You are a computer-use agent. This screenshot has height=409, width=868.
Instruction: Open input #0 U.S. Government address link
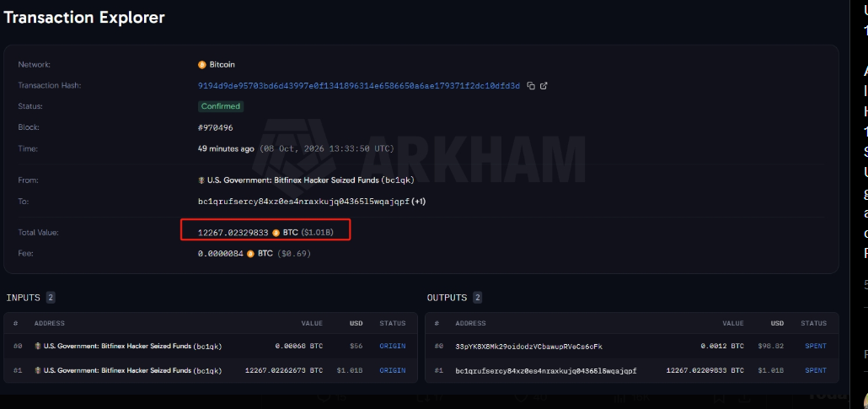coord(132,346)
